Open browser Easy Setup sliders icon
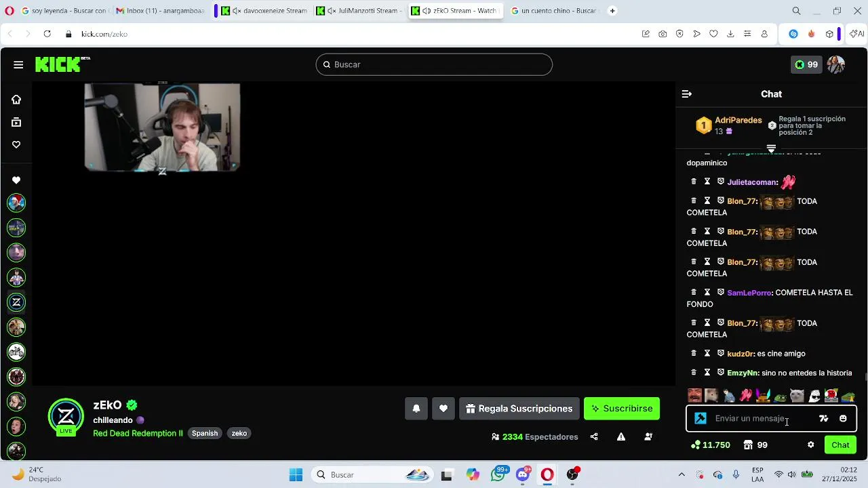 pyautogui.click(x=747, y=34)
